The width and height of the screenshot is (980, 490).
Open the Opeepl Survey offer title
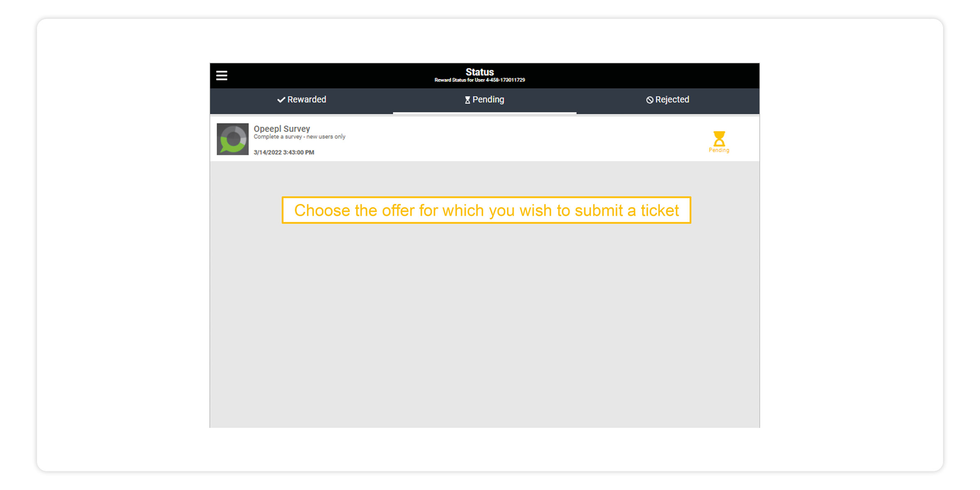282,128
